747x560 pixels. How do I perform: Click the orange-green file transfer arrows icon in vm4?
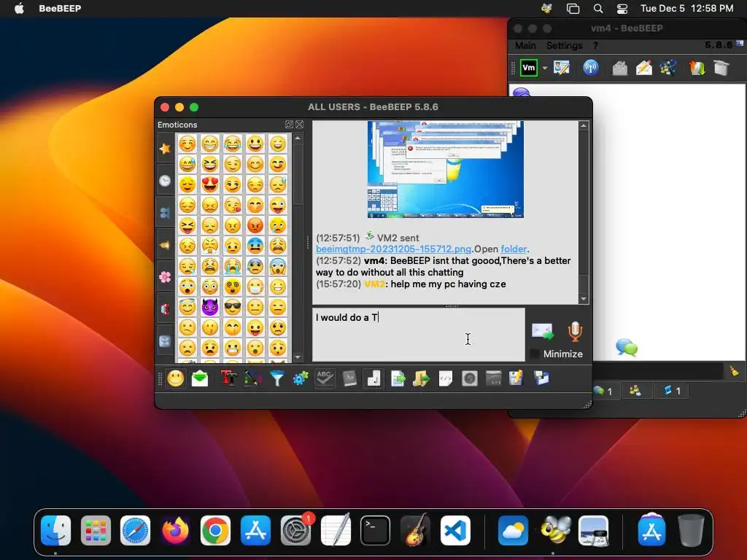coord(697,68)
